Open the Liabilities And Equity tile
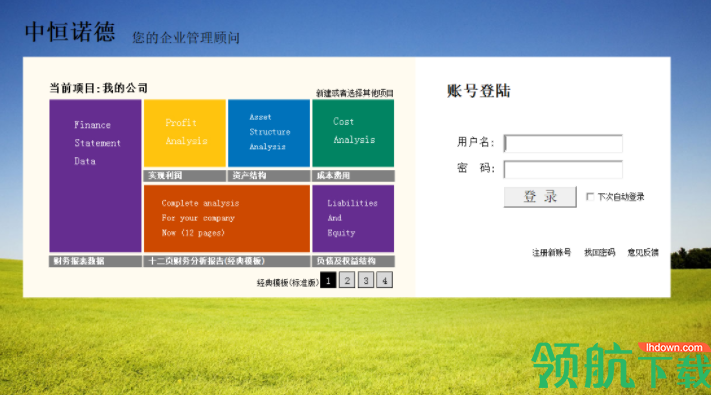 click(353, 218)
